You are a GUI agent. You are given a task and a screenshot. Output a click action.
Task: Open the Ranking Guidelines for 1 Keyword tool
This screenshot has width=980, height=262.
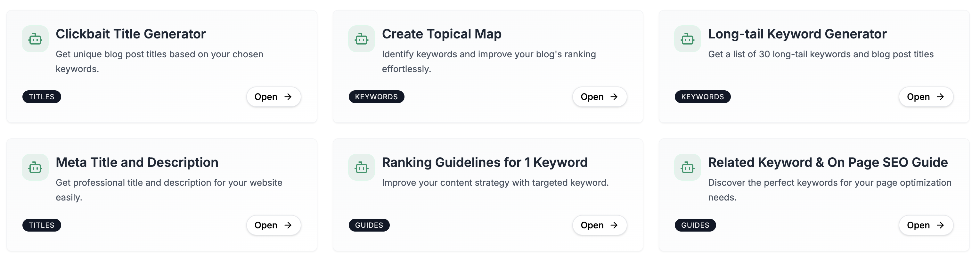pos(600,225)
